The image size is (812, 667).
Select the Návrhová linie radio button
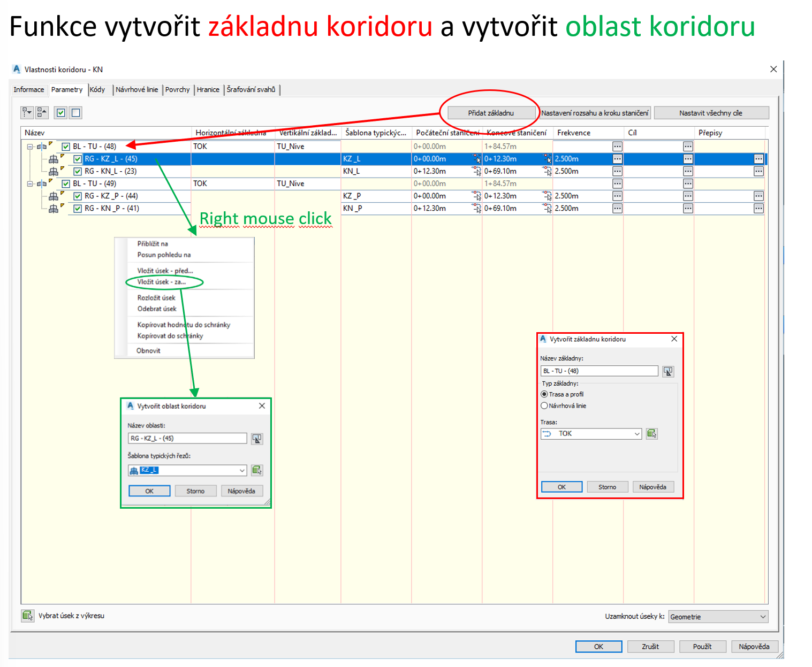click(x=544, y=406)
